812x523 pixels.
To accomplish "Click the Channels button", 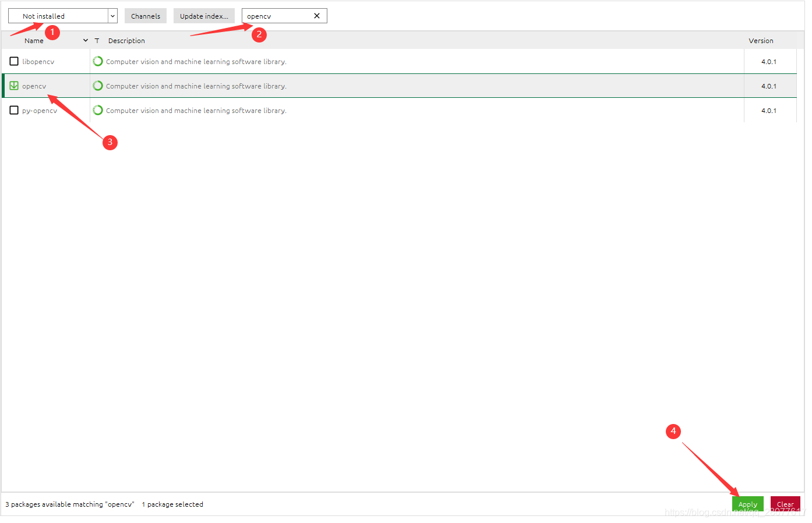I will click(x=146, y=16).
